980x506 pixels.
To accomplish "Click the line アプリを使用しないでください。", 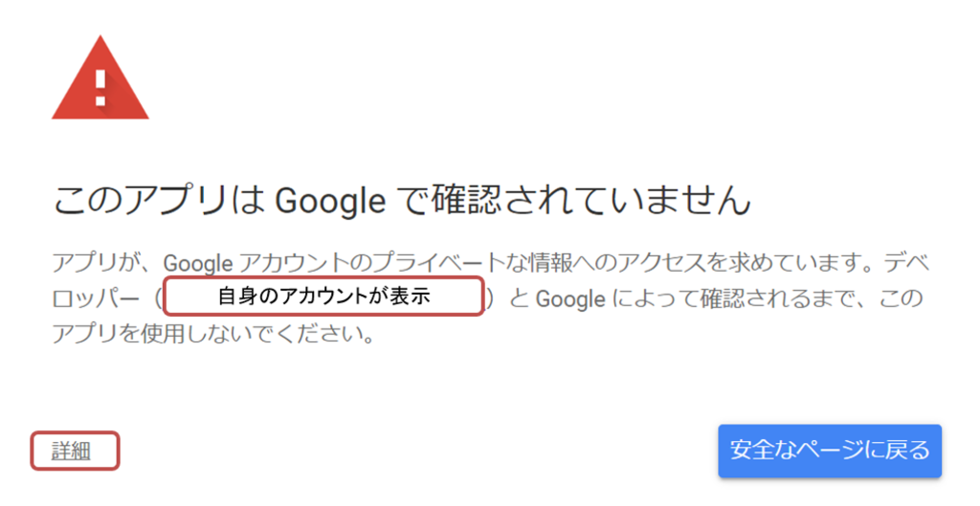I will [212, 336].
